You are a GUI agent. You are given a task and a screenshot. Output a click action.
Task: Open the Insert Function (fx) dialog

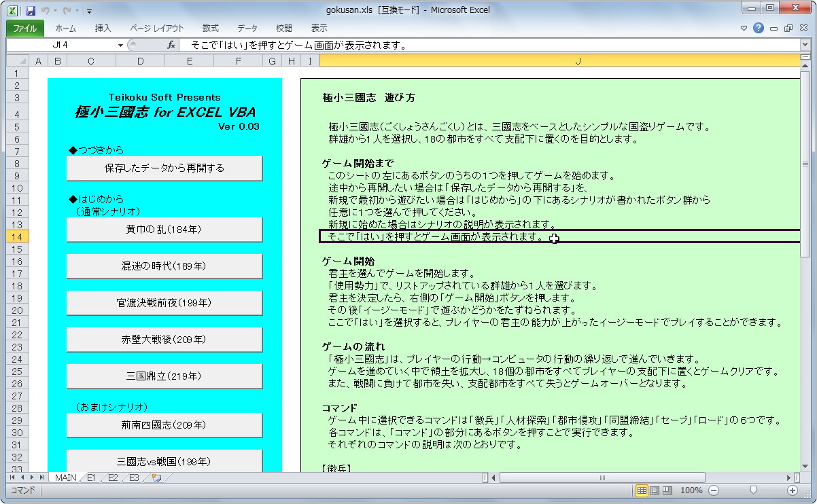coord(171,43)
